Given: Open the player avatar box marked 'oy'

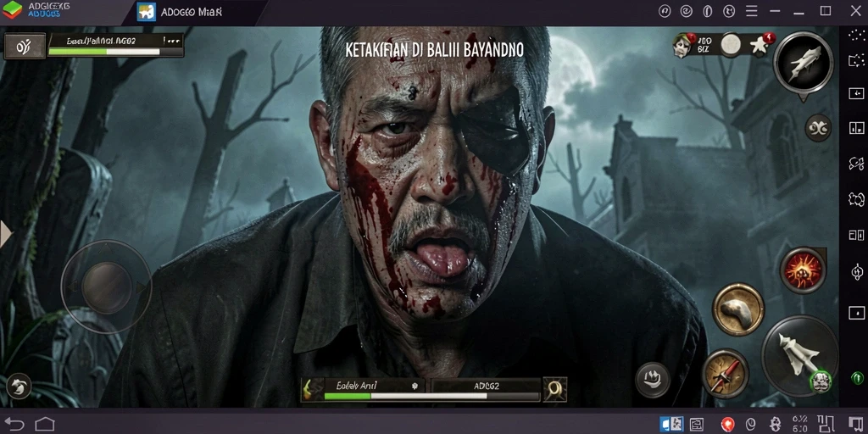Looking at the screenshot, I should click(25, 46).
